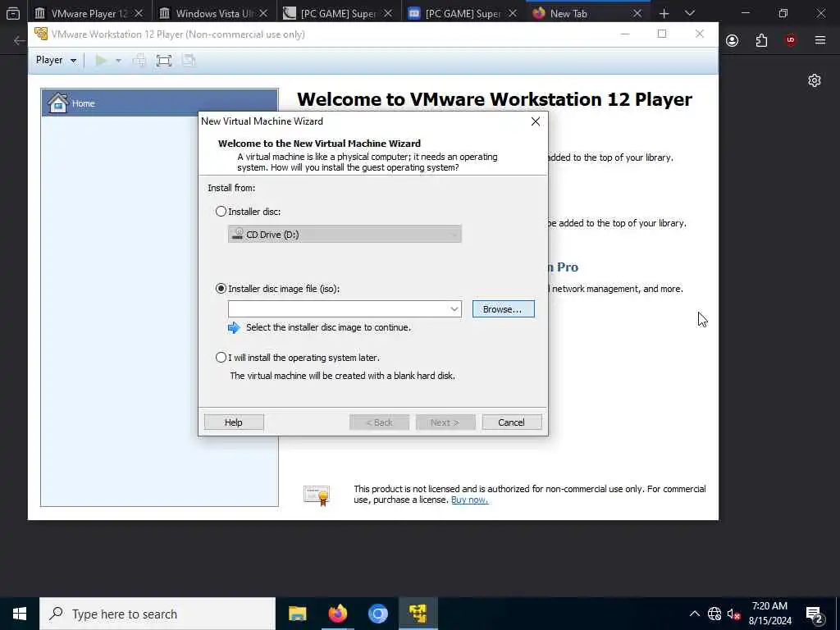Select Home in the VMware library
This screenshot has width=840, height=630.
pos(160,103)
